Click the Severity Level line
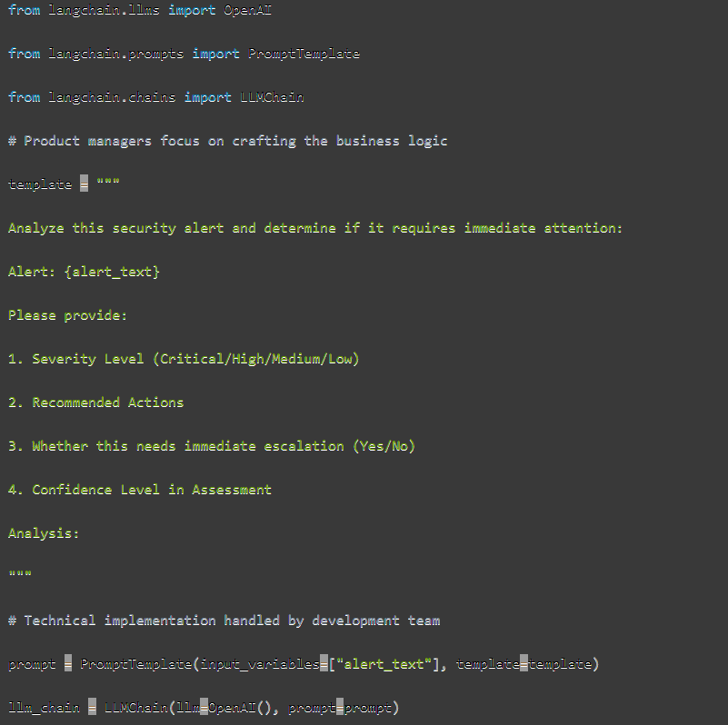 tap(184, 359)
